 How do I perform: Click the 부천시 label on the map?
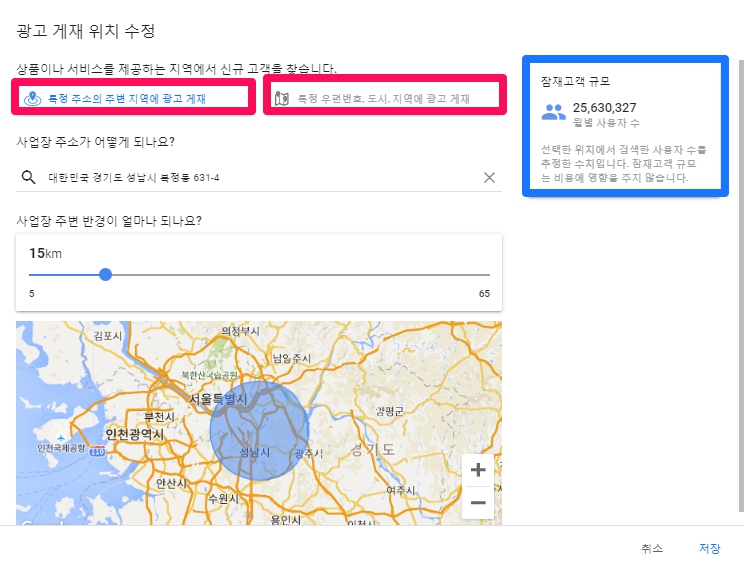[159, 417]
